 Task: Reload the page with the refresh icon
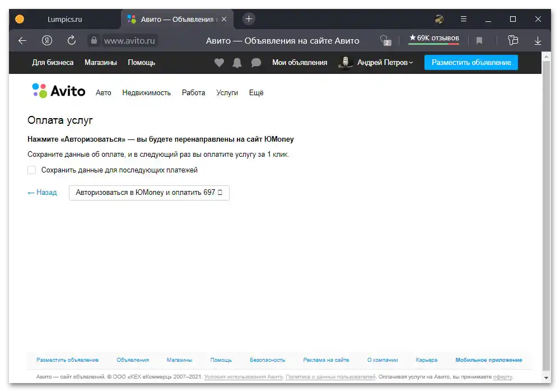72,40
